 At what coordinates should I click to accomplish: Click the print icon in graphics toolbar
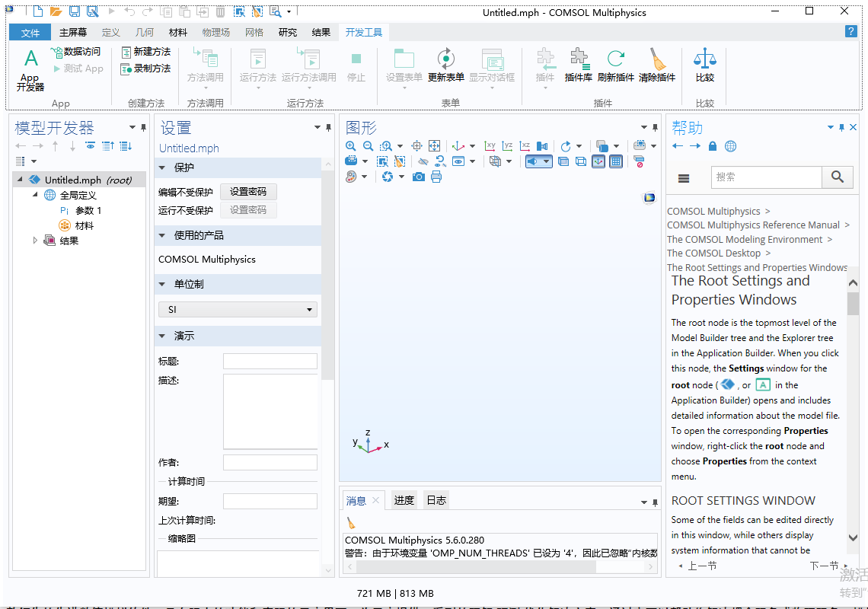point(436,177)
